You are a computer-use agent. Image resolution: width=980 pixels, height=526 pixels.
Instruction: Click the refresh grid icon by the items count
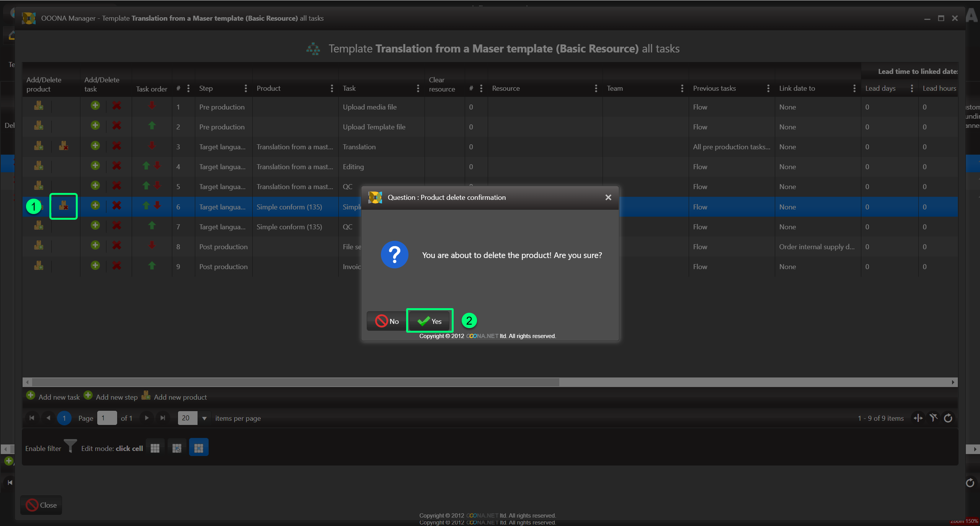tap(948, 418)
